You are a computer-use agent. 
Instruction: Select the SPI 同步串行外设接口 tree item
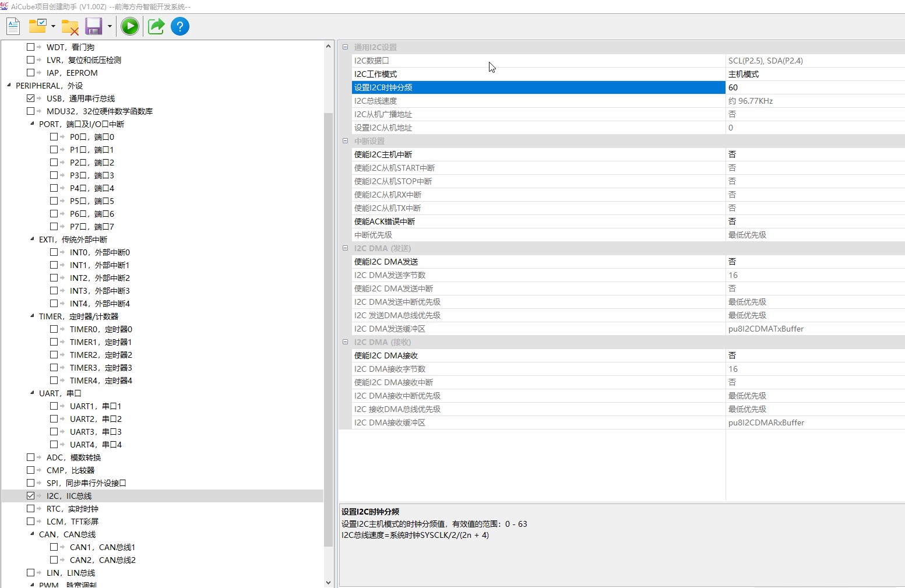click(x=86, y=483)
